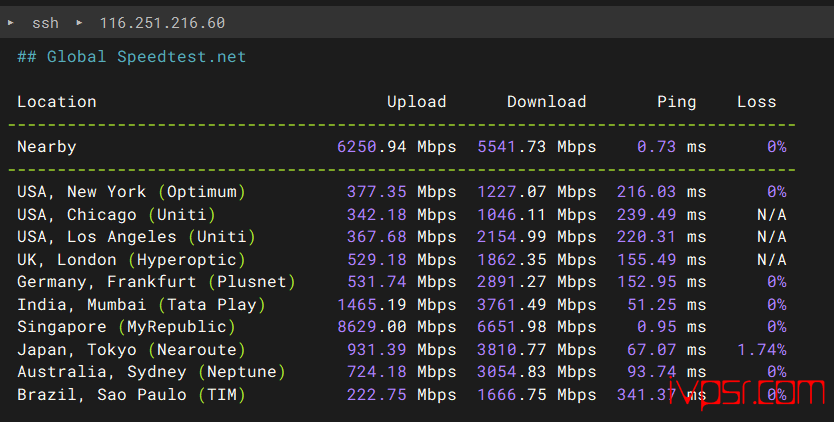Click Los Angeles ping 220.31 ms
Viewport: 834px width, 422px height.
click(662, 237)
